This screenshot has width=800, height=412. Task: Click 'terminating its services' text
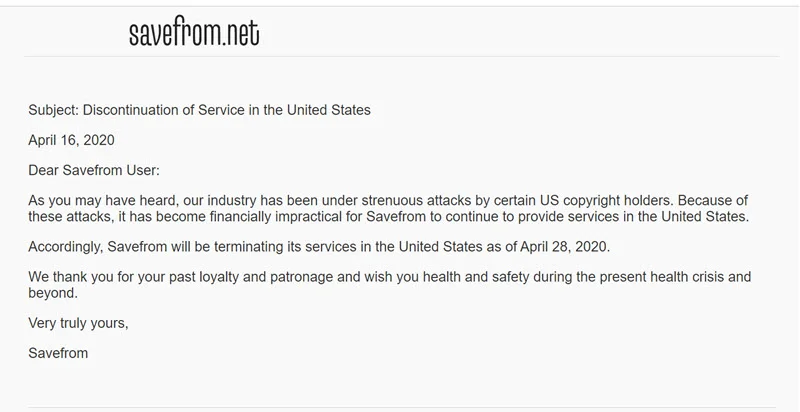(288, 247)
